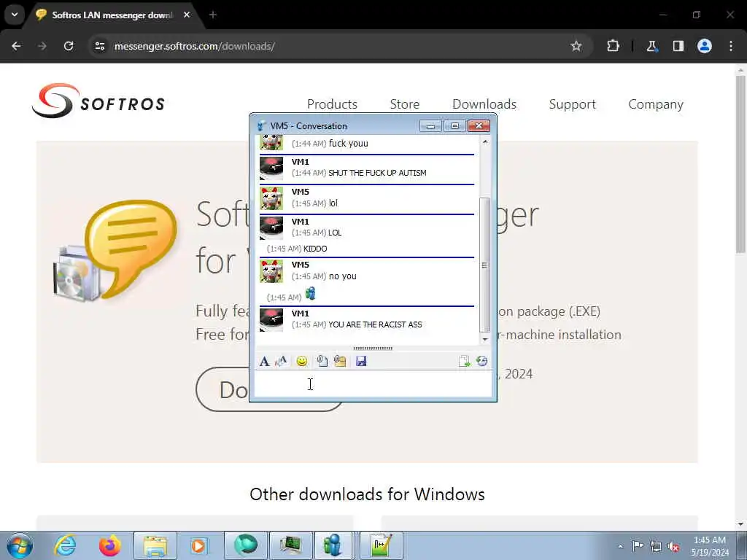Open the Chrome extensions puzzle icon

[x=613, y=46]
